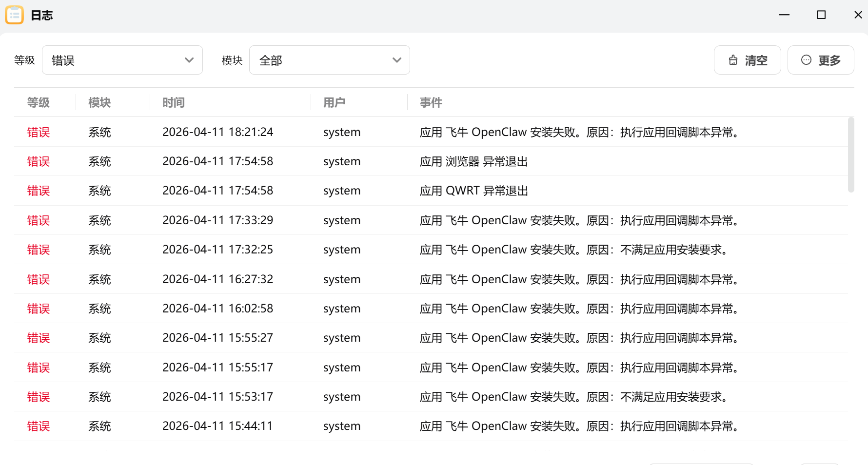Minimize the 日志 window
This screenshot has height=465, width=868.
pyautogui.click(x=784, y=15)
